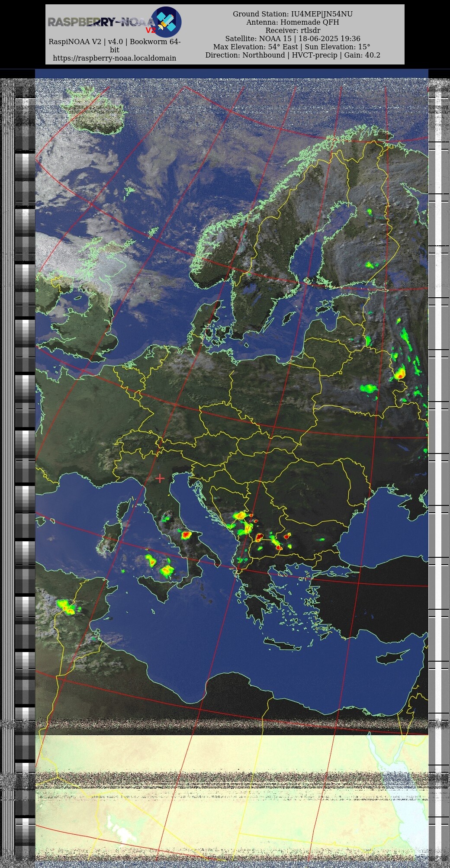The image size is (450, 868).
Task: Open the https://raspberry-noaa.localdomain URL
Action: pos(115,58)
